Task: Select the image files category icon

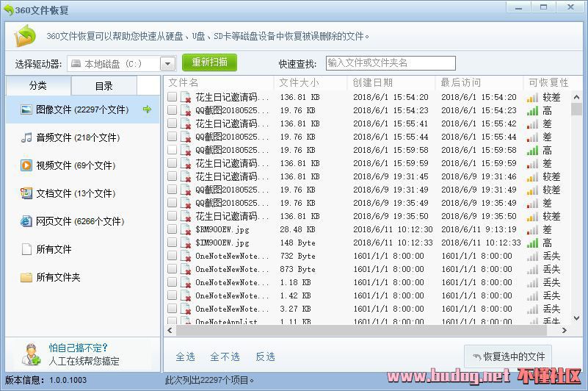Action: [26, 110]
